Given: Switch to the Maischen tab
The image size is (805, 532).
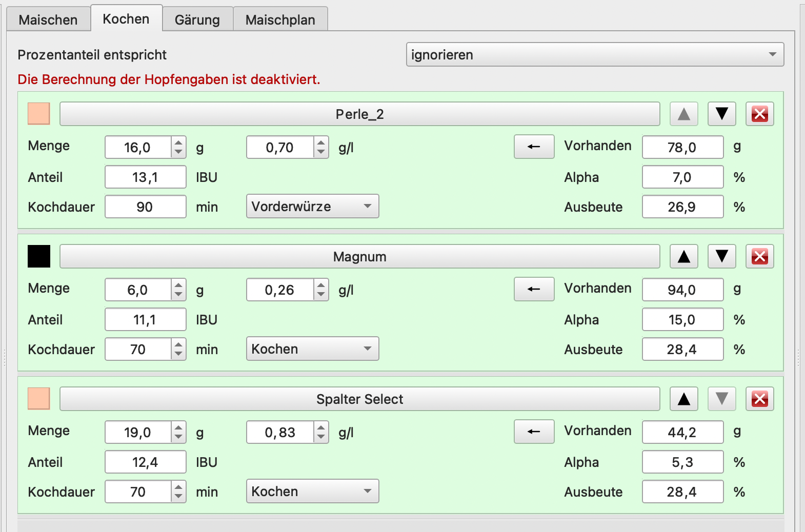Looking at the screenshot, I should click(48, 20).
